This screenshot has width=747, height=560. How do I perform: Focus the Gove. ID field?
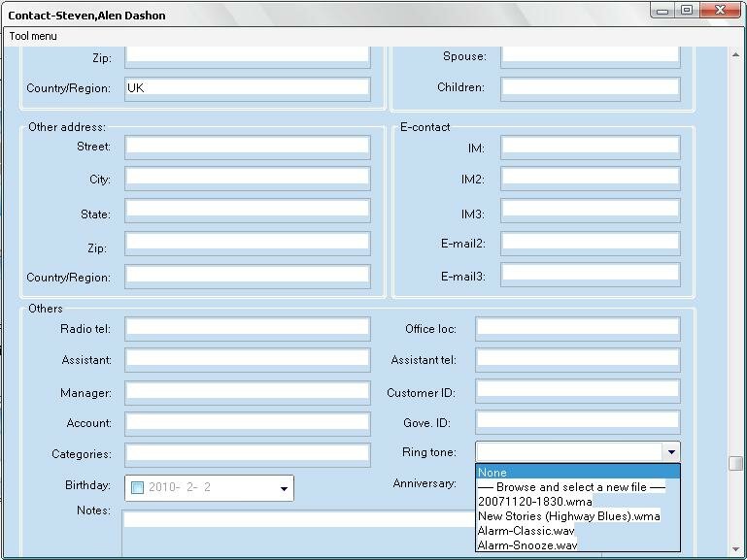point(577,422)
